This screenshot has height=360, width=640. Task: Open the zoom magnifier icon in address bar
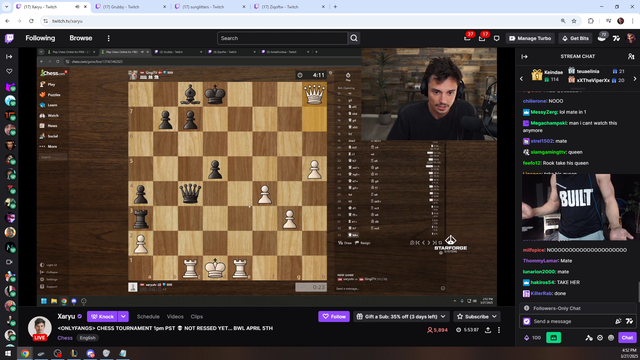point(563,21)
